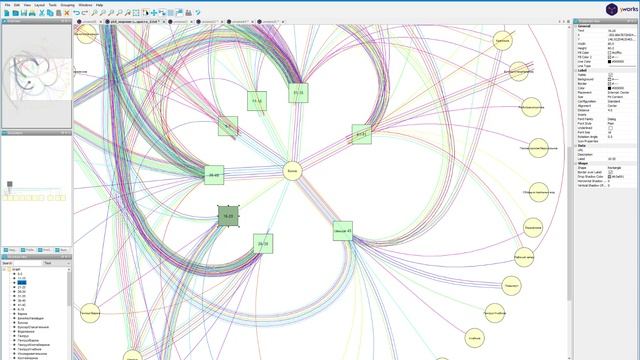This screenshot has height=360, width=640.
Task: Collapse the graph root in structure tree
Action: (x=4, y=269)
